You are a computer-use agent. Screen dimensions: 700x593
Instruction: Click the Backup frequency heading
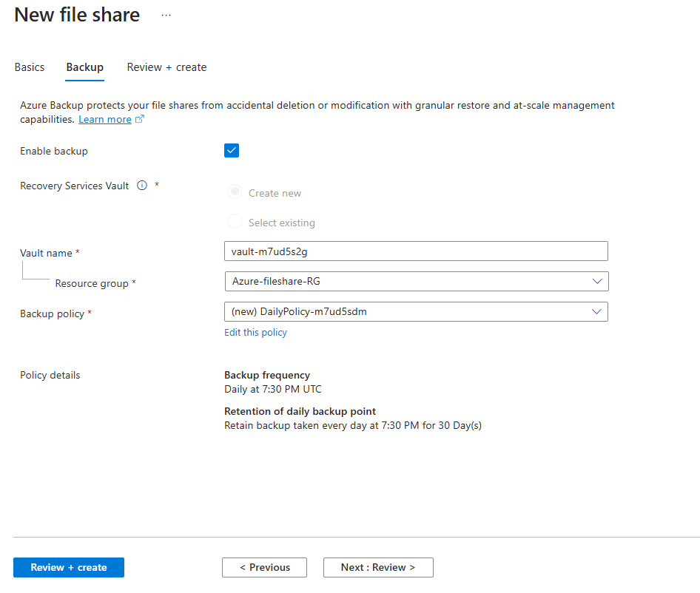(x=267, y=375)
